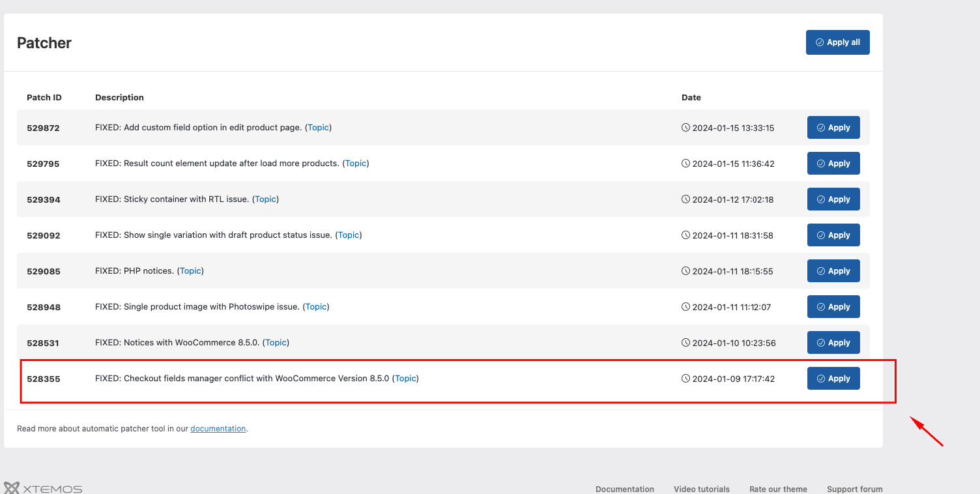Click clock icon beside 2024-01-09 17:17:42

pyautogui.click(x=685, y=379)
